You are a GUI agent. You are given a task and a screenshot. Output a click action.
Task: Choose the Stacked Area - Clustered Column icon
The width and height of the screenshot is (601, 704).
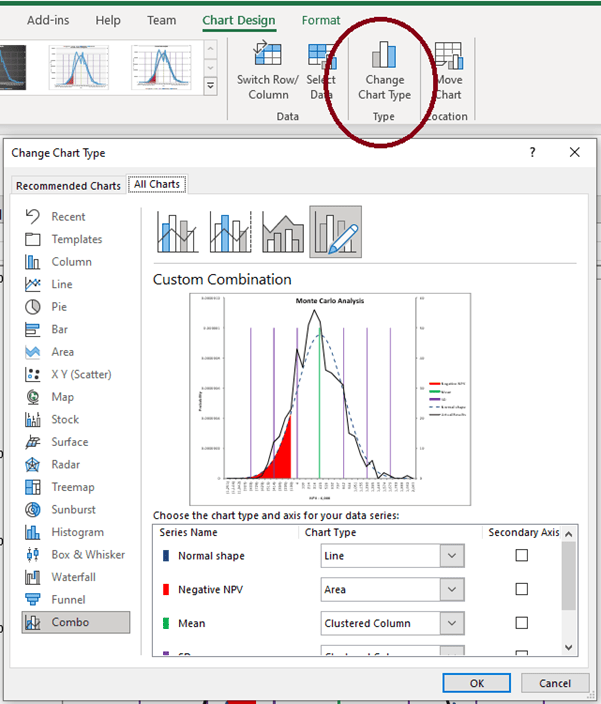(283, 232)
